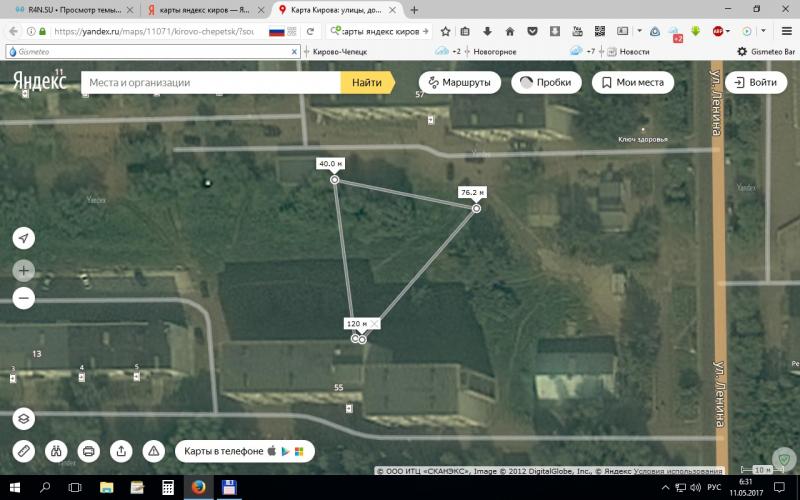Viewport: 800px width, 500px height.
Task: Open panorama view with binoculars icon
Action: tap(56, 450)
